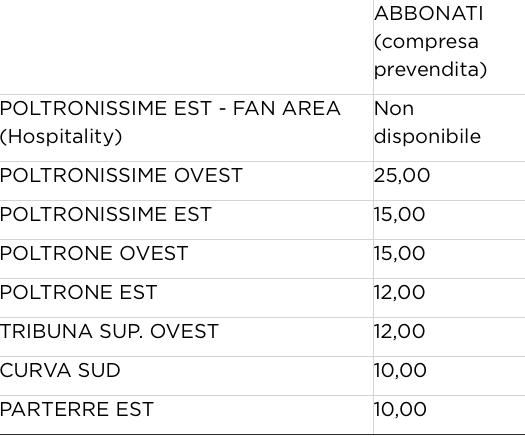Select the POLTRONE EST row label
Viewport: 525px width, 437px height.
coord(78,292)
